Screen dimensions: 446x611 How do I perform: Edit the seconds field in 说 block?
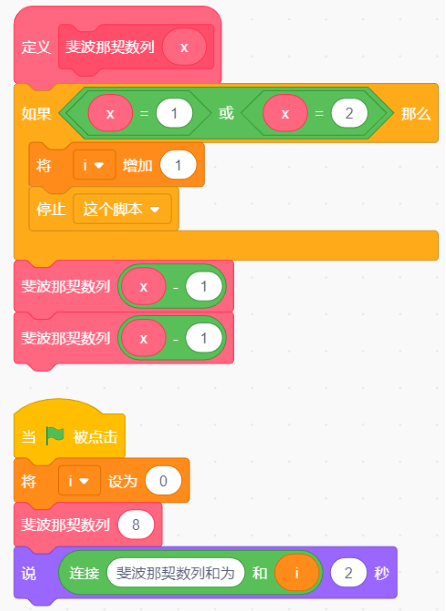[348, 573]
